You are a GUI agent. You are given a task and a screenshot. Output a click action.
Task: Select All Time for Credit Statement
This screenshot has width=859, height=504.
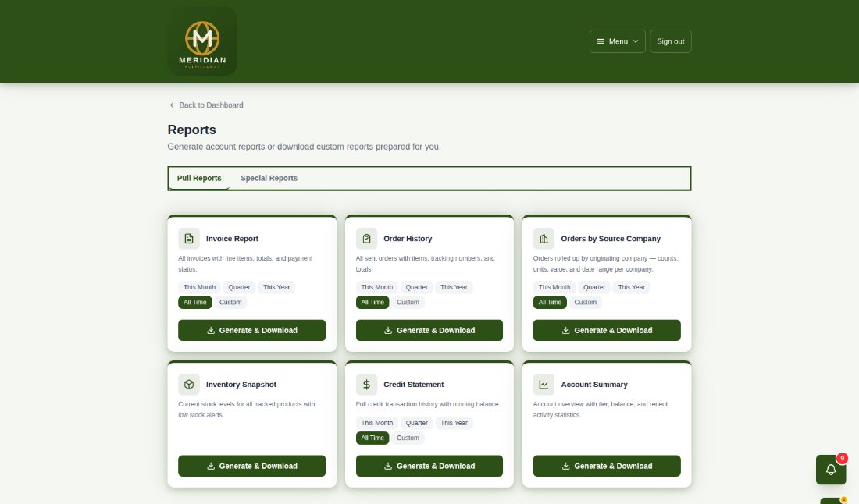372,438
